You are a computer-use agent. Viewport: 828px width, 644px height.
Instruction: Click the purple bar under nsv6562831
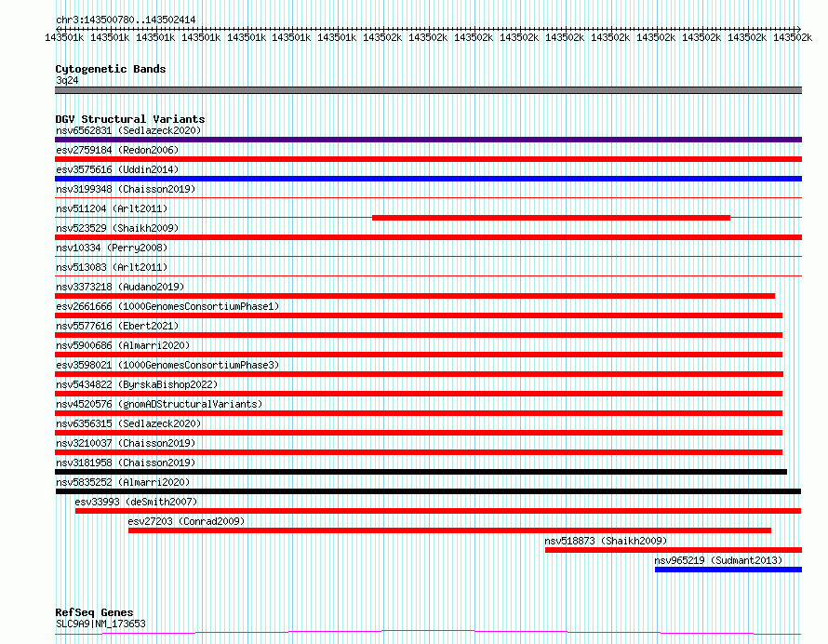click(428, 140)
